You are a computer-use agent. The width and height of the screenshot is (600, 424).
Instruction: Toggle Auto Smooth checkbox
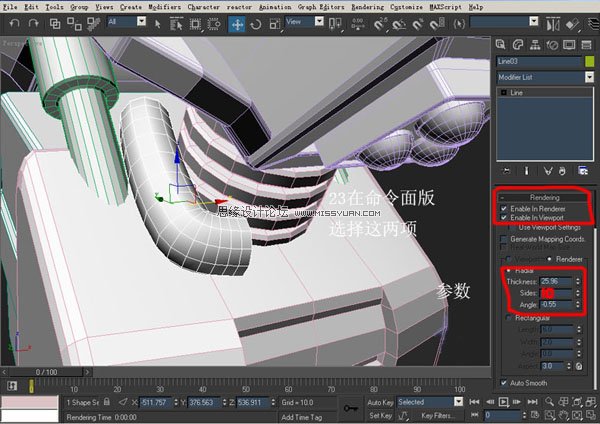[504, 383]
